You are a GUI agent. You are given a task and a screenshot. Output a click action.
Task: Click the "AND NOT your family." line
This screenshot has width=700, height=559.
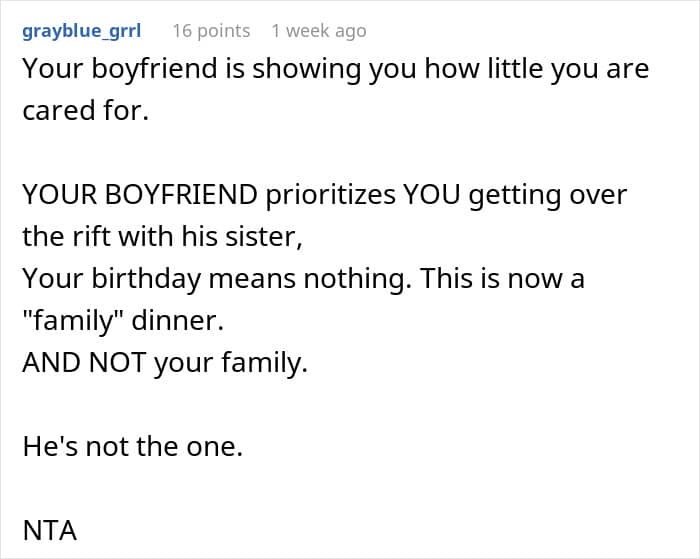pyautogui.click(x=165, y=362)
